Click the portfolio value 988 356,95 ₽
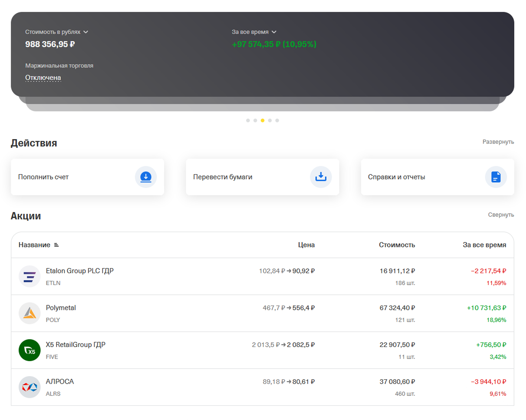Image resolution: width=526 pixels, height=420 pixels. pos(50,44)
